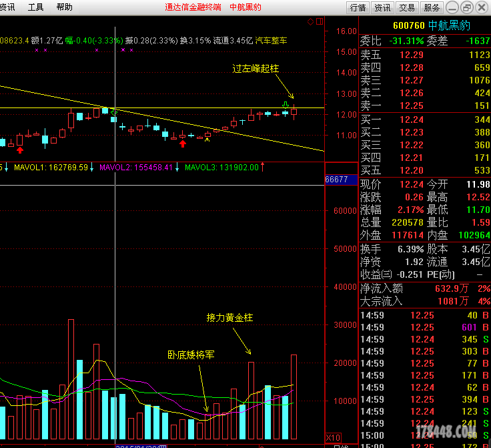Click the 量比 value 1.59
The image size is (491, 448).
[481, 222]
